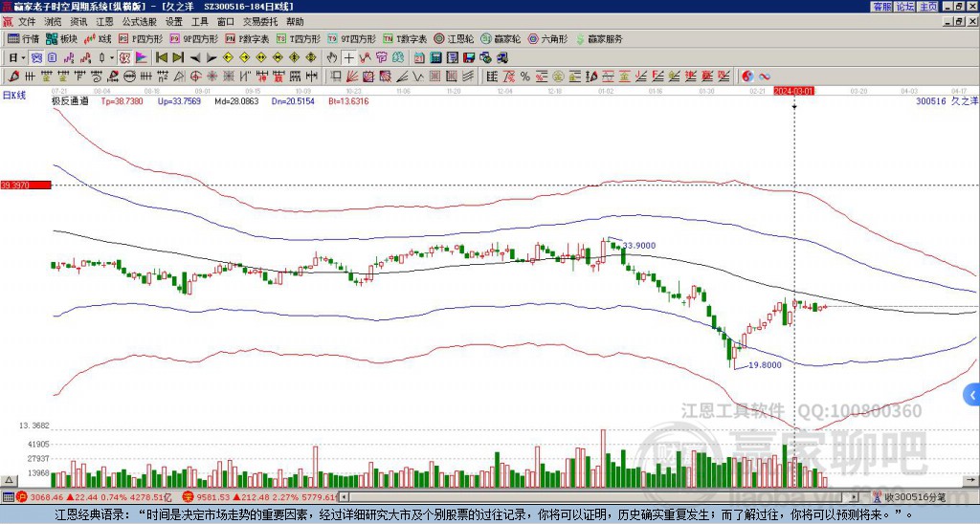Click the Bt=13.6316 indicator value
Screen dimensions: 980x524
348,100
